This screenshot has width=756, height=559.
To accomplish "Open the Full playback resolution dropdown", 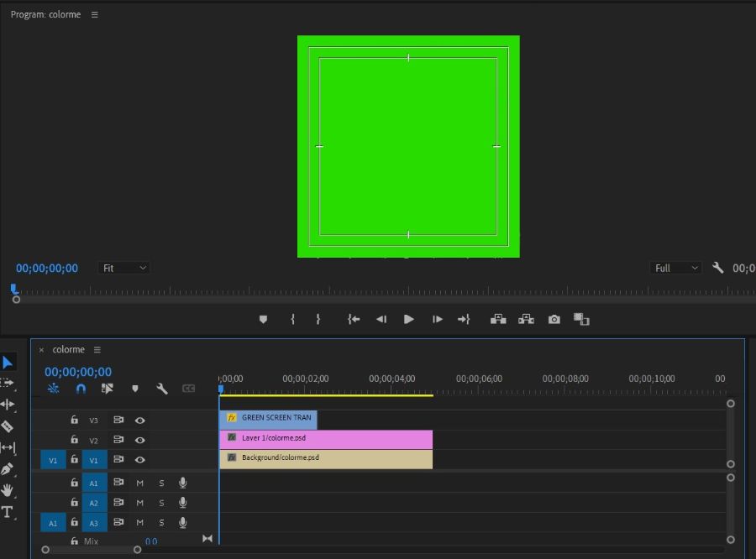I will [675, 268].
